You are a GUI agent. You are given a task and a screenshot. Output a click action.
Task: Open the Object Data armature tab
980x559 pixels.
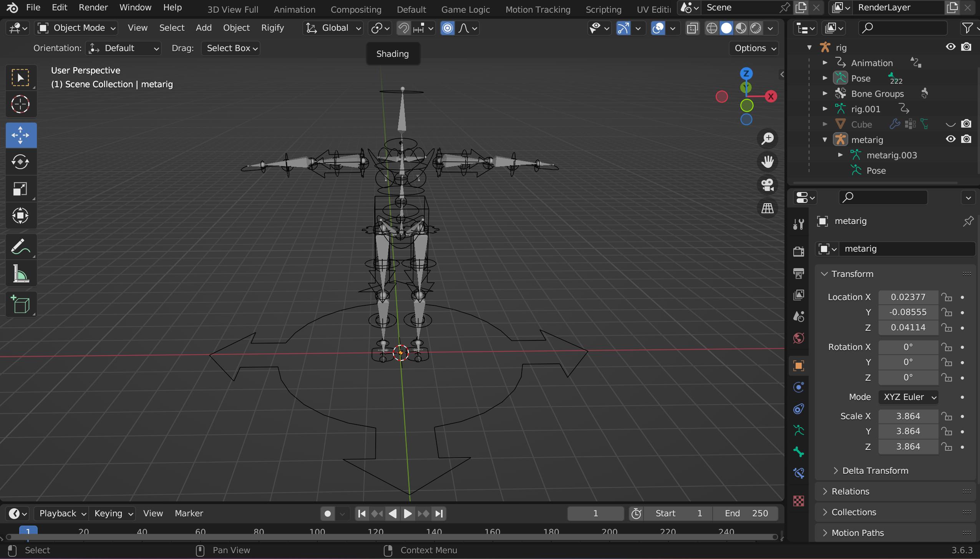click(x=799, y=430)
